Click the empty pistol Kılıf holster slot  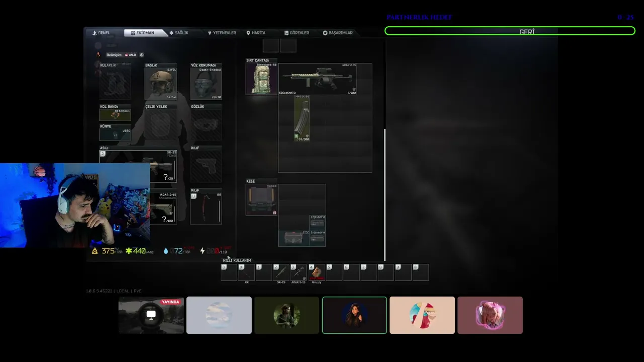(206, 166)
